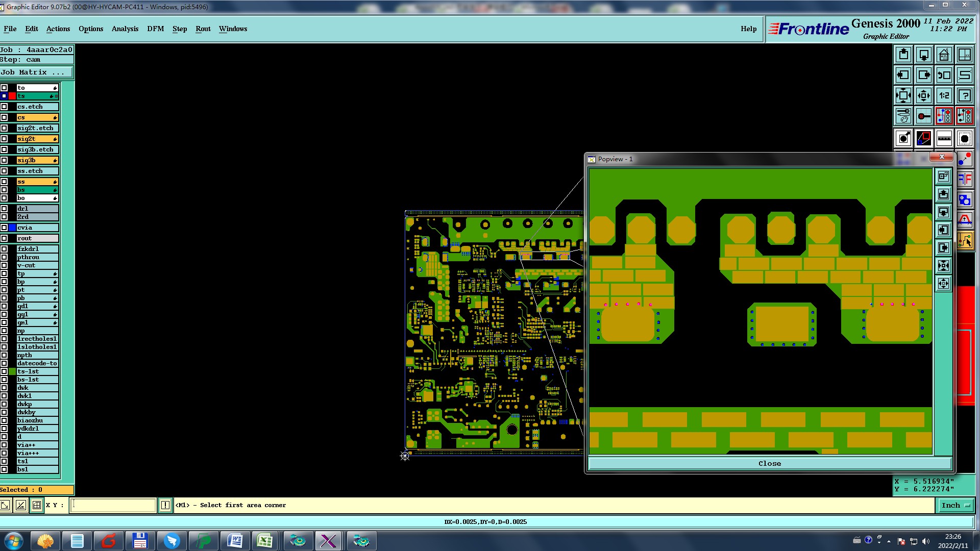Image resolution: width=980 pixels, height=551 pixels.
Task: Click the black net traffic-light icon
Action: point(965,116)
